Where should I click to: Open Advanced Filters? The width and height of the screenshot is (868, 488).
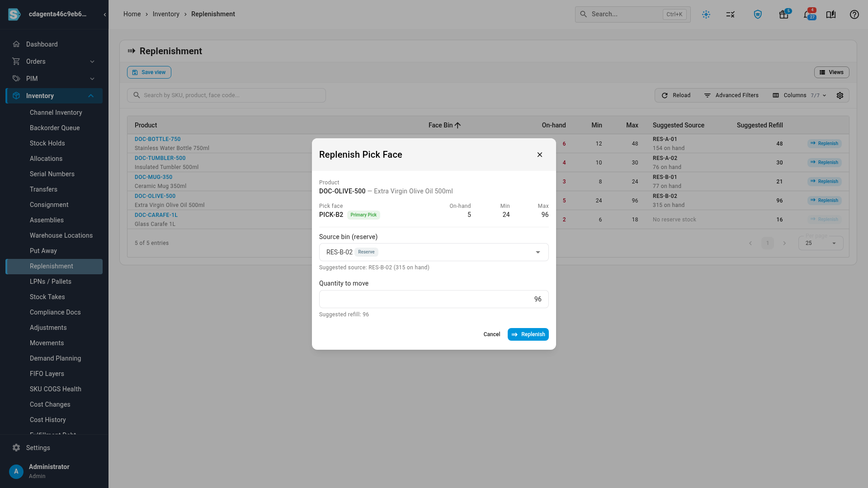coord(731,95)
